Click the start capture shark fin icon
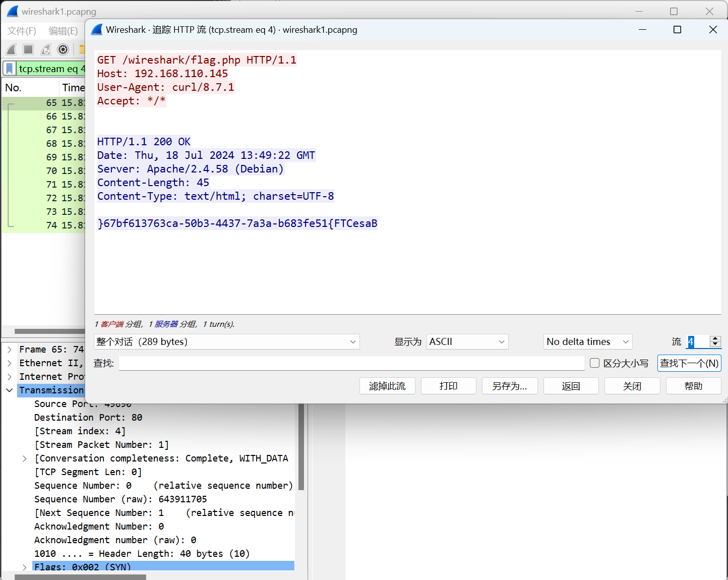Screen dimensions: 728x580 (x=11, y=49)
